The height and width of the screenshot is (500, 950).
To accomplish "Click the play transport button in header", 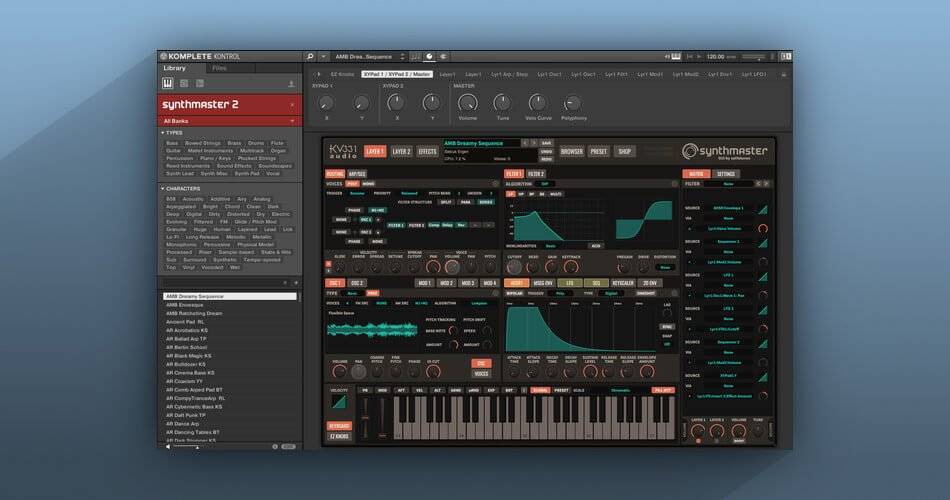I will [699, 56].
